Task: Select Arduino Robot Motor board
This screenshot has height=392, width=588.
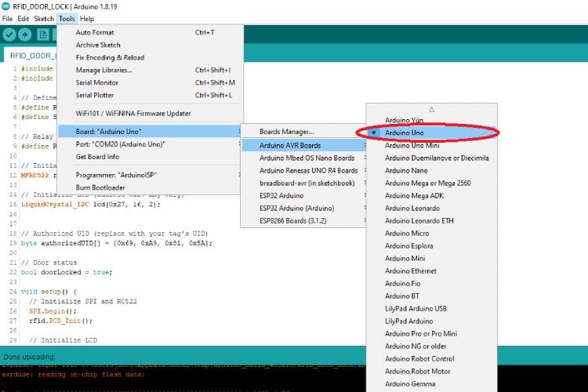Action: click(432, 372)
